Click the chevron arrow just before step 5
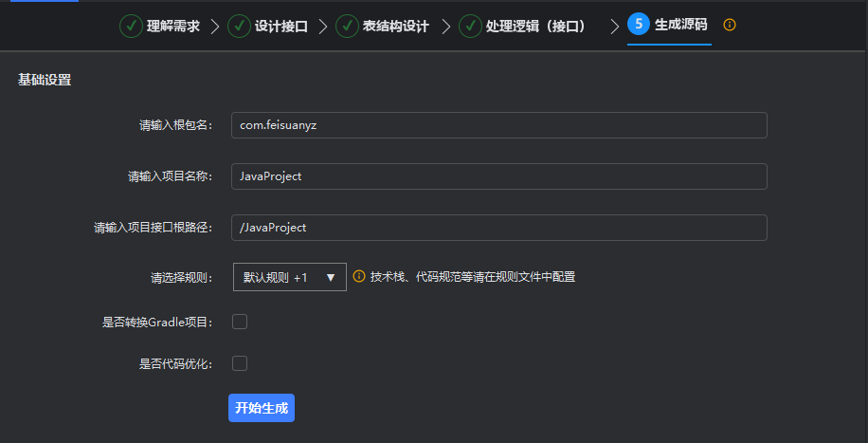 pos(614,26)
